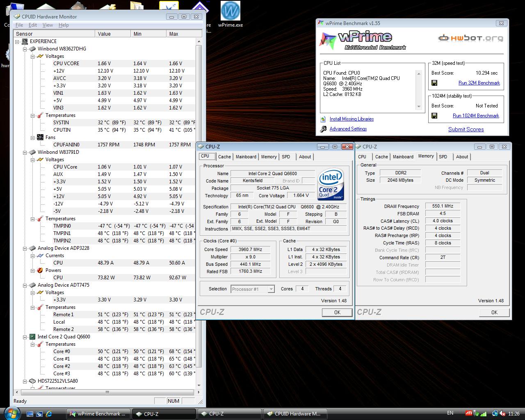This screenshot has height=420, width=525.
Task: Select the Currents category icon
Action: pyautogui.click(x=40, y=256)
